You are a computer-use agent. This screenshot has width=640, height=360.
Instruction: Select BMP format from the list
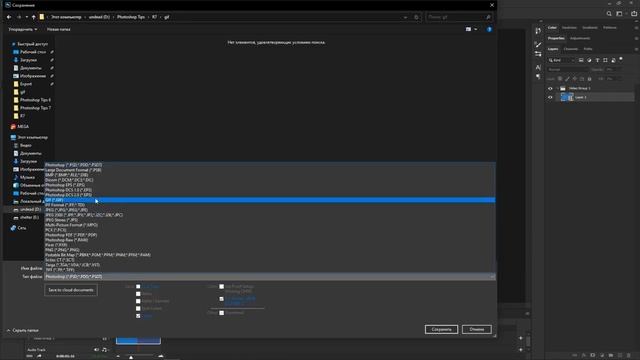click(x=270, y=175)
